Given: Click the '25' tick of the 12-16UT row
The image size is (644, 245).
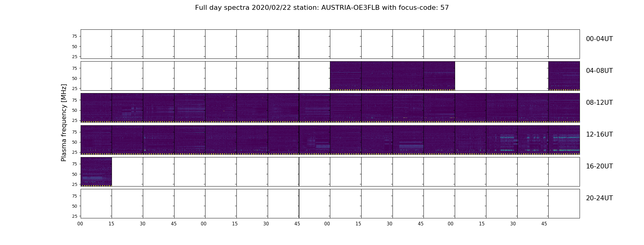Looking at the screenshot, I should pyautogui.click(x=75, y=152).
